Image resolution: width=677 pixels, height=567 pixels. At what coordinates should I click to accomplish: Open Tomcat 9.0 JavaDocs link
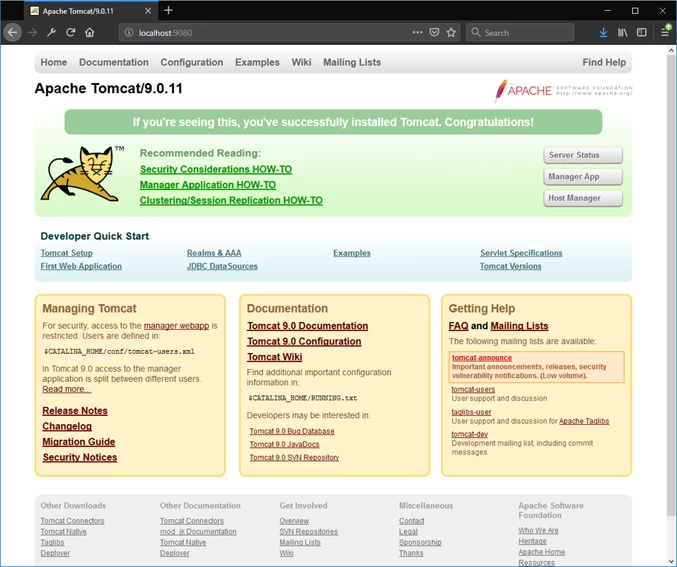pos(284,444)
